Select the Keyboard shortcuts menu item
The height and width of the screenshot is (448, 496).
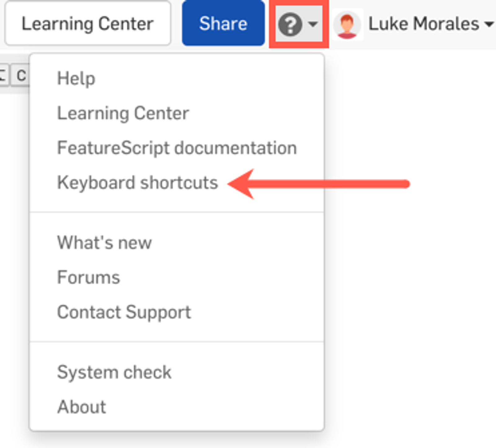(138, 183)
